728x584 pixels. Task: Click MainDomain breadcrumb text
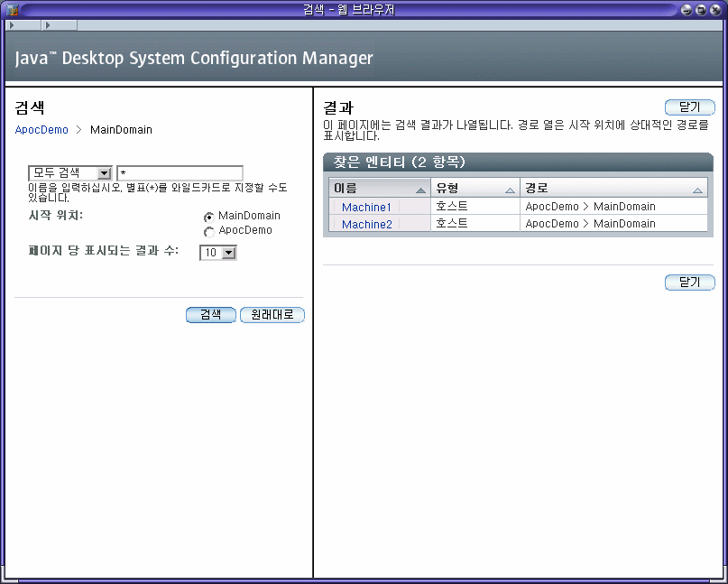point(121,130)
